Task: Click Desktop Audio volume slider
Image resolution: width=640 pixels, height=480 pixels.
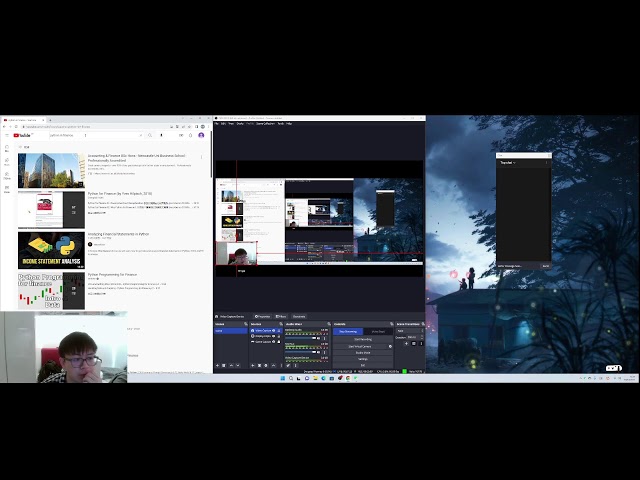Action: [x=300, y=338]
